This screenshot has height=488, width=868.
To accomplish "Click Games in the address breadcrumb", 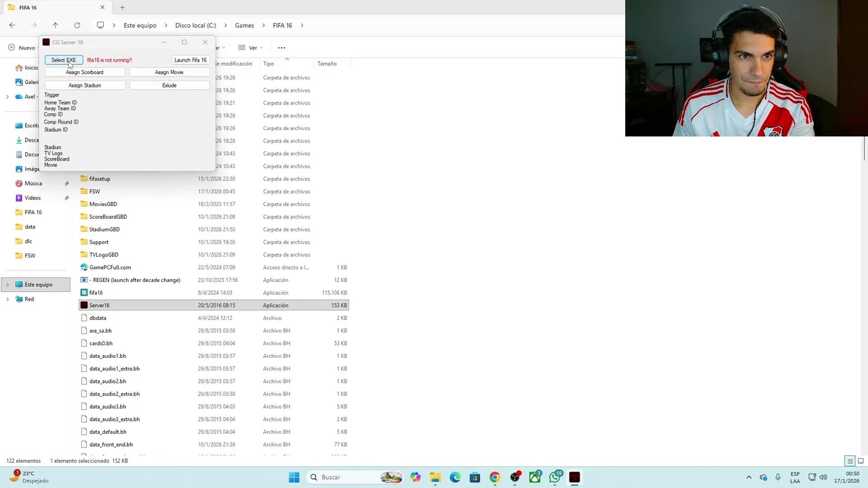I will pyautogui.click(x=244, y=25).
